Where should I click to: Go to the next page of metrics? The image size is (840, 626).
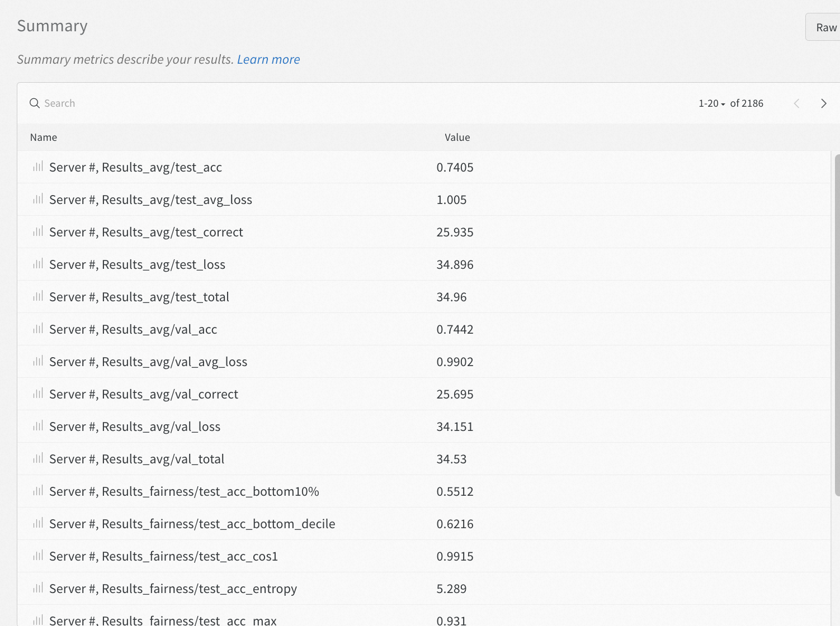pos(823,103)
